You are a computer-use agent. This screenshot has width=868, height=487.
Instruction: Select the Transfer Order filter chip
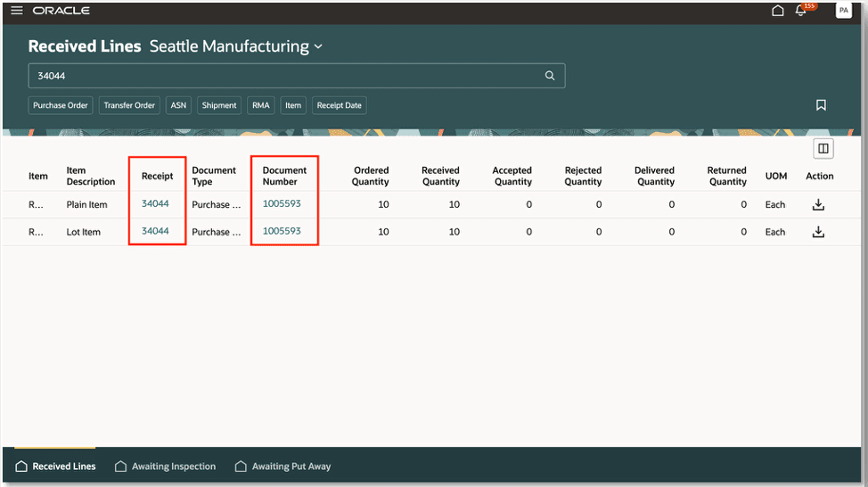pos(129,105)
